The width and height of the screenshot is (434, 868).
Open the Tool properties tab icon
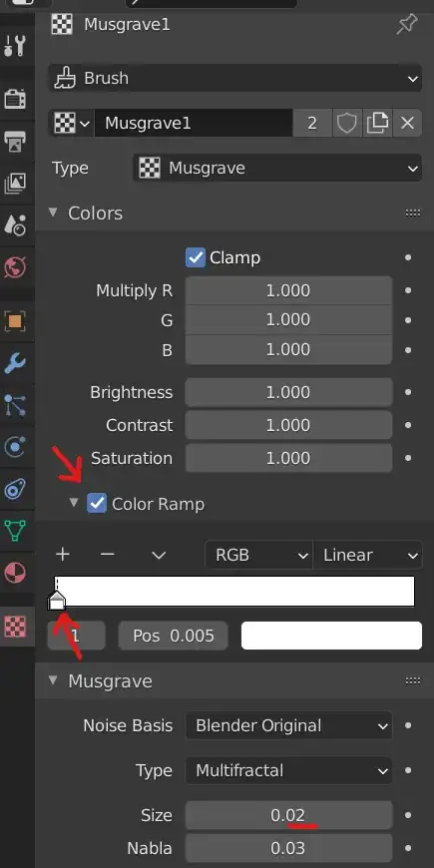pyautogui.click(x=15, y=46)
